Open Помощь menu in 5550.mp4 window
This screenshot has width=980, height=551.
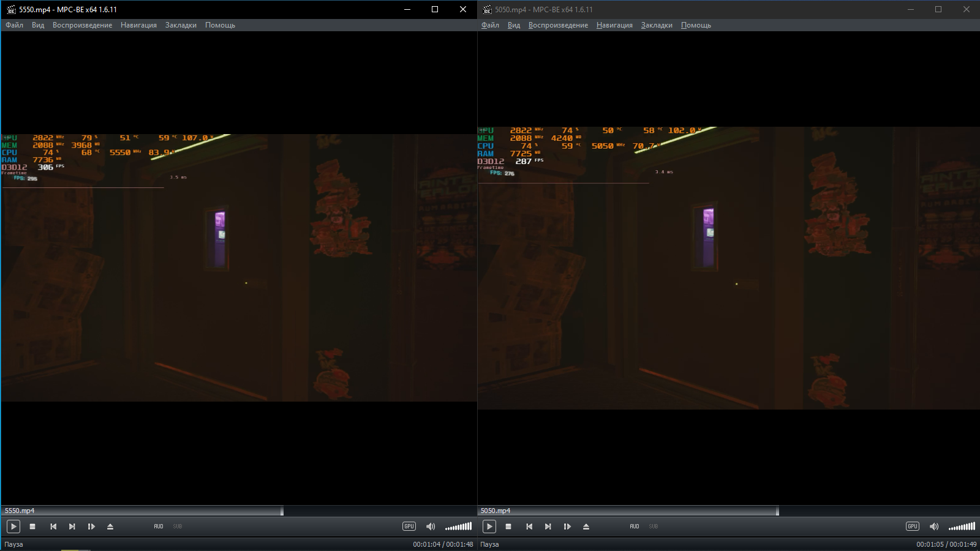coord(220,25)
